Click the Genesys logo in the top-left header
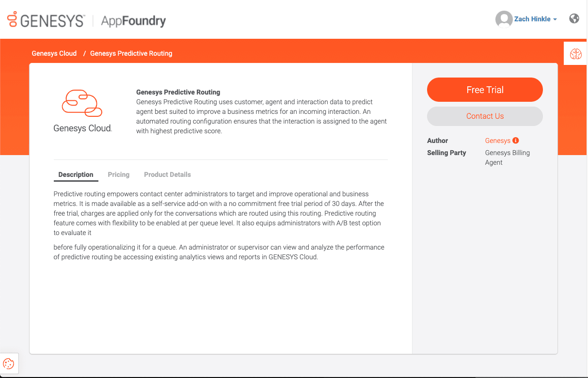588x378 pixels. point(46,19)
